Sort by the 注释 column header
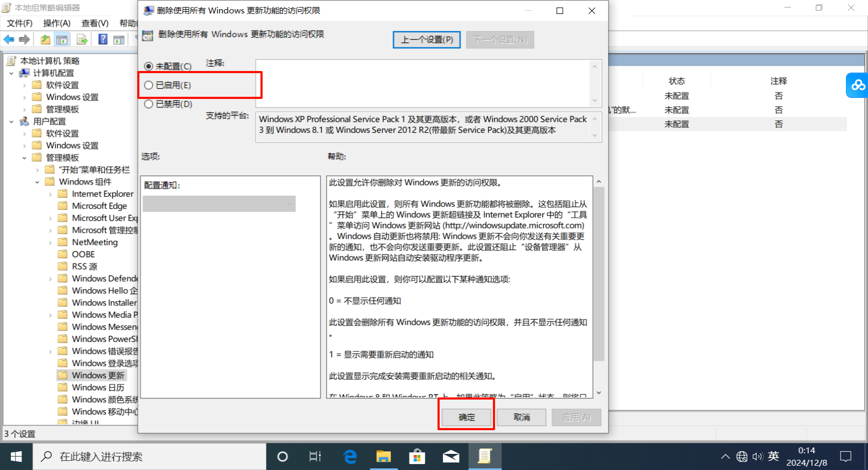The height and width of the screenshot is (470, 868). pyautogui.click(x=778, y=81)
